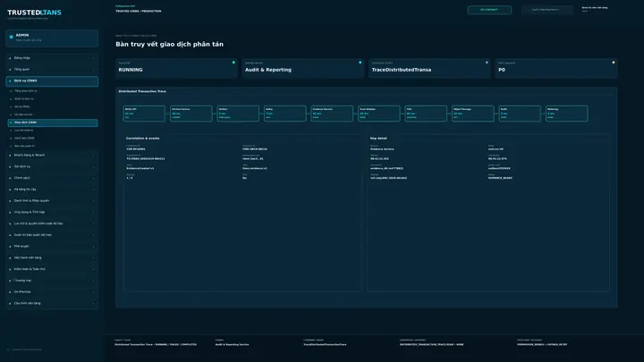Click the status dot on RUNNING card

click(x=233, y=63)
